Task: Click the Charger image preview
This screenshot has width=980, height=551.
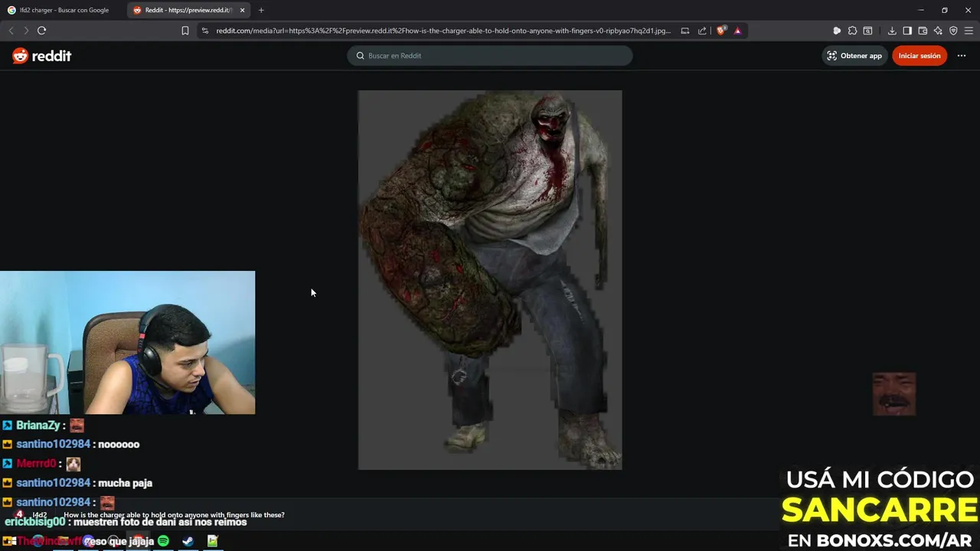Action: coord(490,280)
